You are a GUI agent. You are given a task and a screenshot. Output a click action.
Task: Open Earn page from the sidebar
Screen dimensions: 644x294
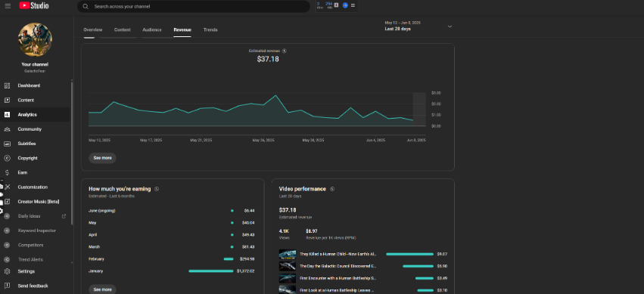[22, 172]
